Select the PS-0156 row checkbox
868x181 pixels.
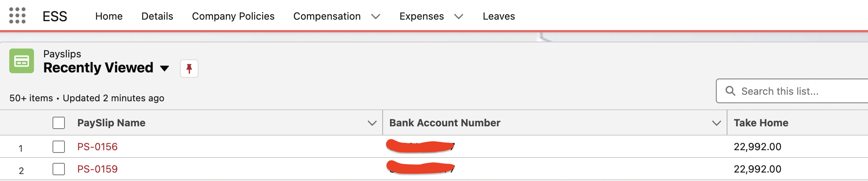tap(59, 147)
